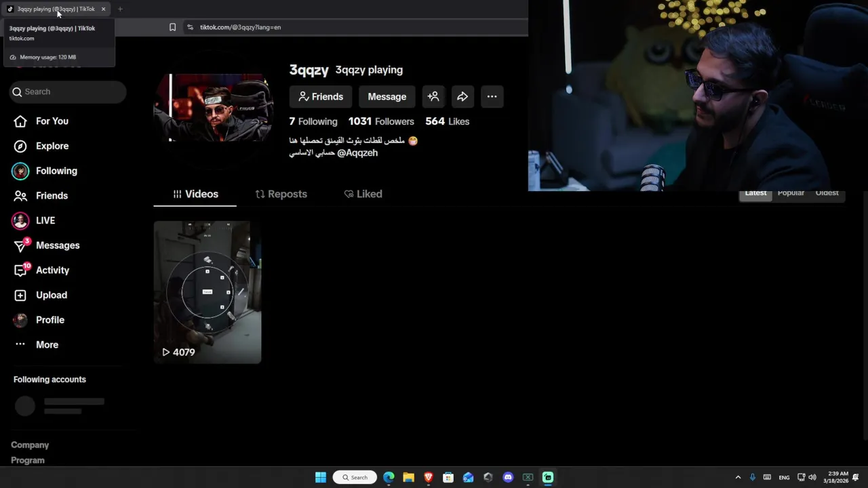
Task: Sort videos by Latest
Action: coord(755,193)
